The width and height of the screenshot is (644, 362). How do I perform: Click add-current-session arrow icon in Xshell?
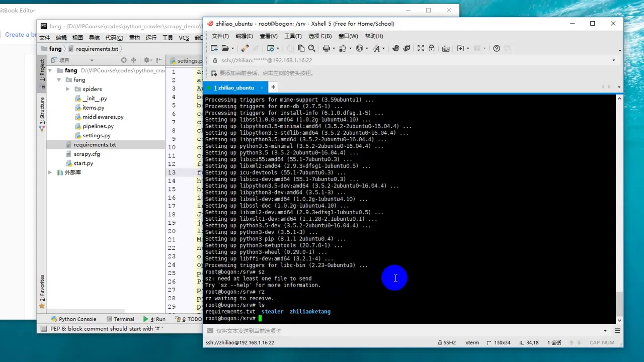click(x=214, y=73)
